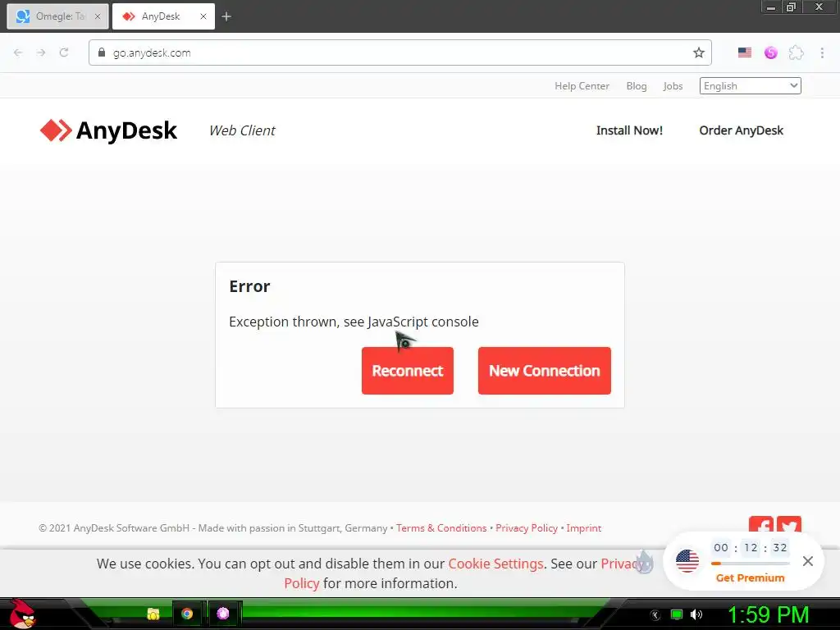Close the Omegle tab
The image size is (840, 630).
[x=98, y=16]
